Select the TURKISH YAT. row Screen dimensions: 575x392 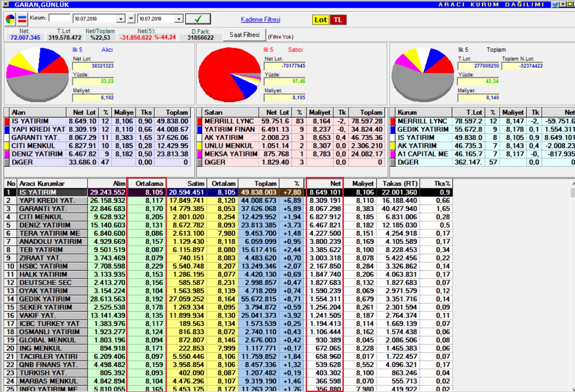(228, 373)
